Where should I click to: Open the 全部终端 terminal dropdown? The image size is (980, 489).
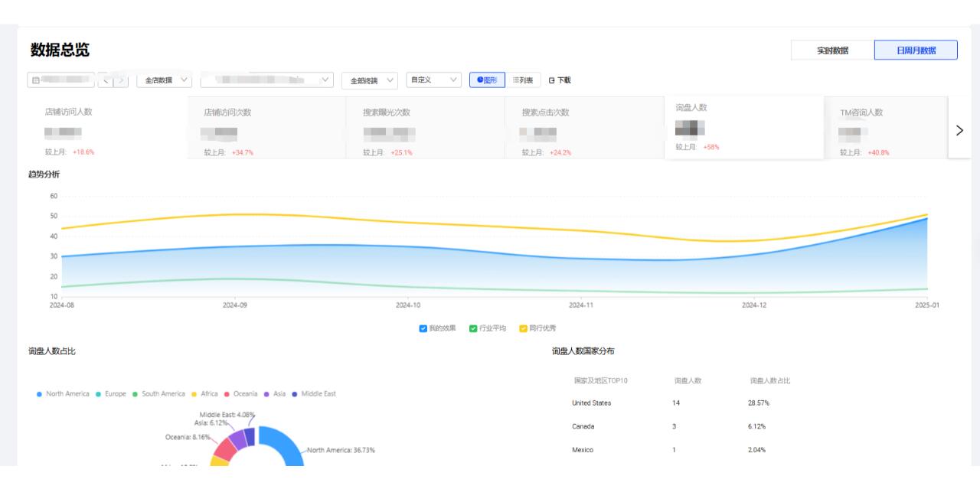[371, 80]
